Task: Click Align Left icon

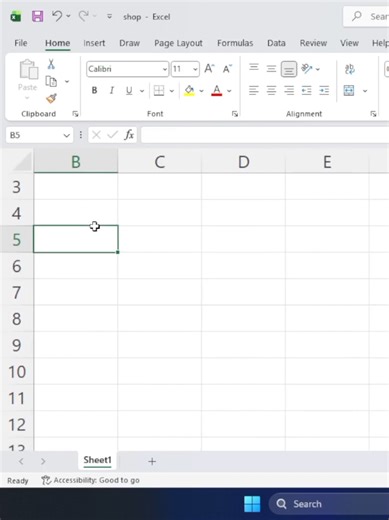Action: coord(254,90)
